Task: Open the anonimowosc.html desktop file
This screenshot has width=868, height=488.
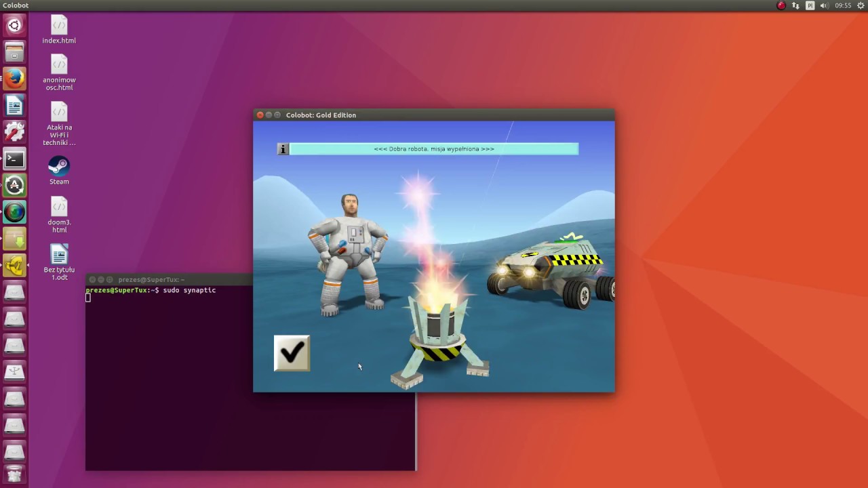Action: coord(59,73)
